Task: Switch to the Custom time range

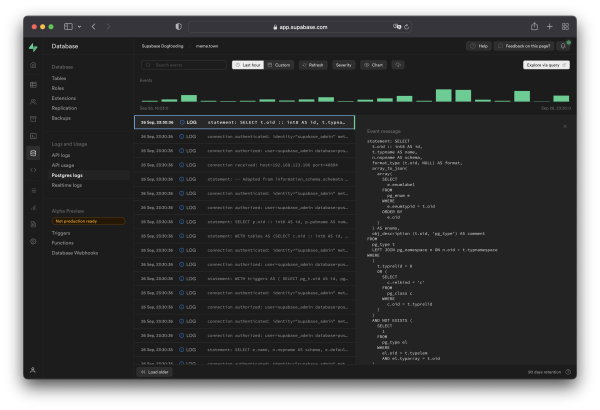Action: [279, 64]
